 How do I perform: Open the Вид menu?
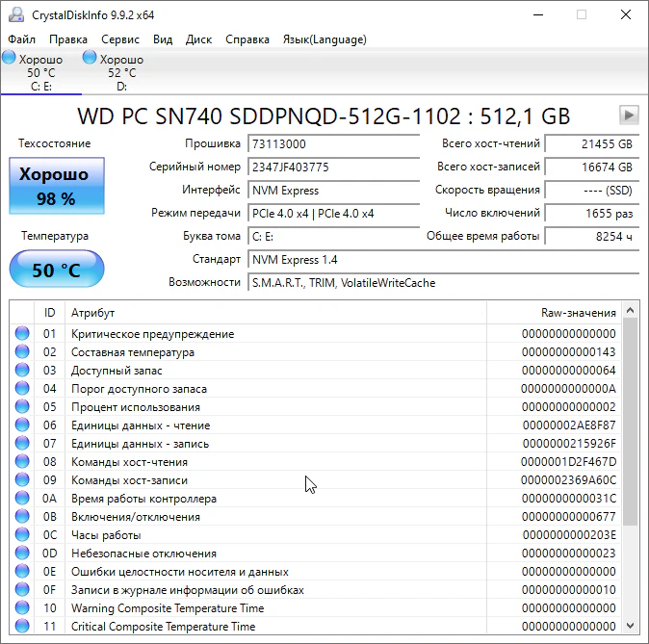tap(163, 39)
